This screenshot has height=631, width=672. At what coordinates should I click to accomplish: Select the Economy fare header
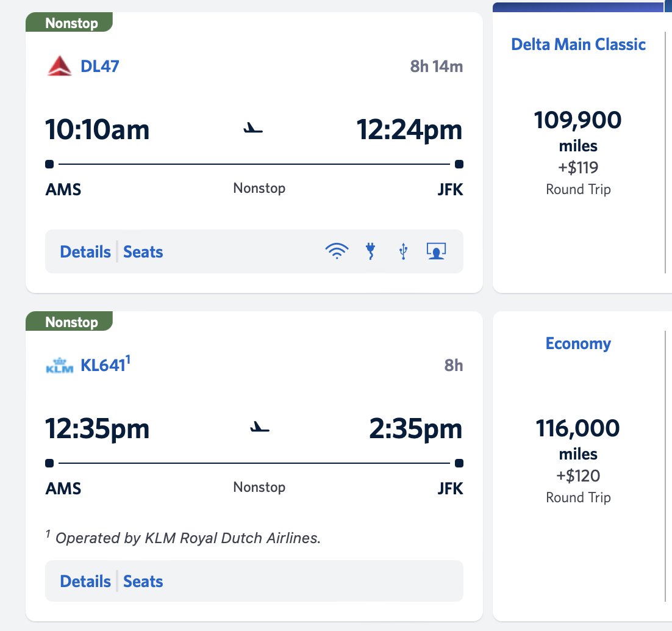(578, 344)
